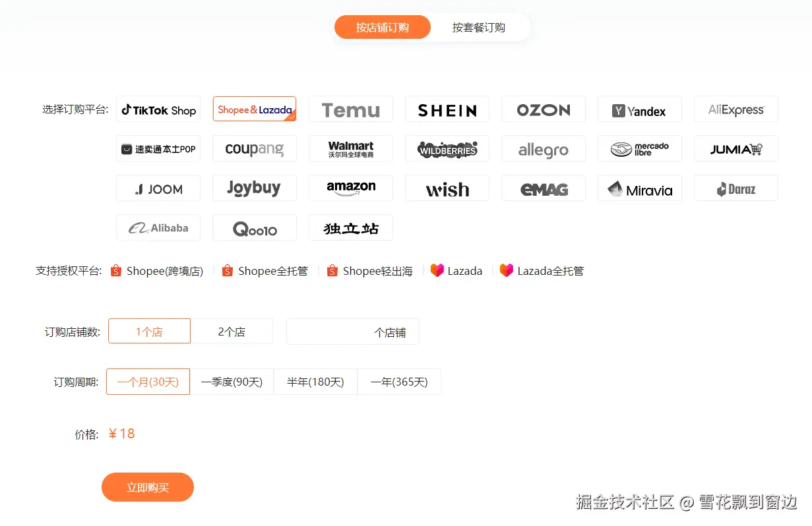Pick the wish platform logo
The image size is (812, 526).
click(447, 189)
